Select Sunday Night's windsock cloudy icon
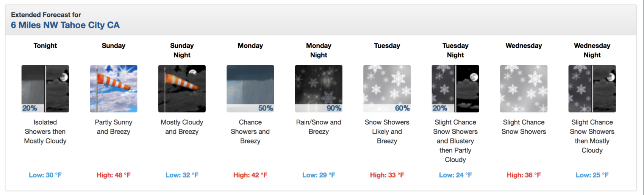The width and height of the screenshot is (644, 195). pyautogui.click(x=182, y=89)
